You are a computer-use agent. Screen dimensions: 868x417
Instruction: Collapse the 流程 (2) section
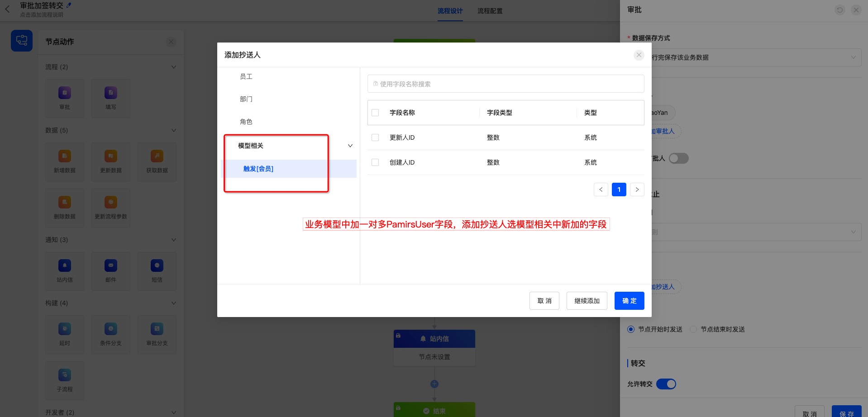pyautogui.click(x=174, y=67)
